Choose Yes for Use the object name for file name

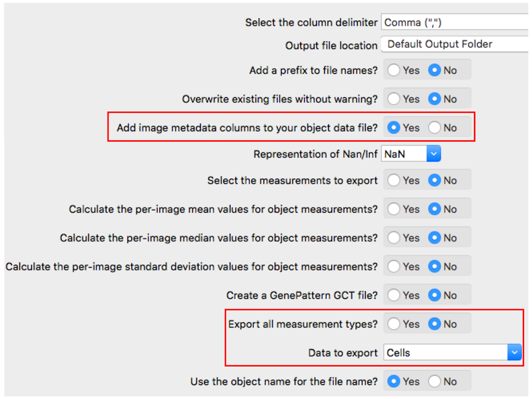pyautogui.click(x=394, y=382)
